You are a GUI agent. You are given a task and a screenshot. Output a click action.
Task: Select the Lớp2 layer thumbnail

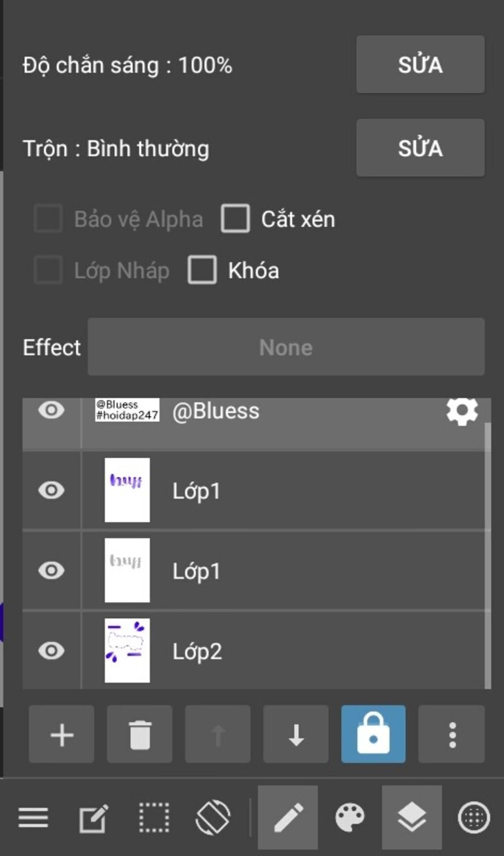127,651
